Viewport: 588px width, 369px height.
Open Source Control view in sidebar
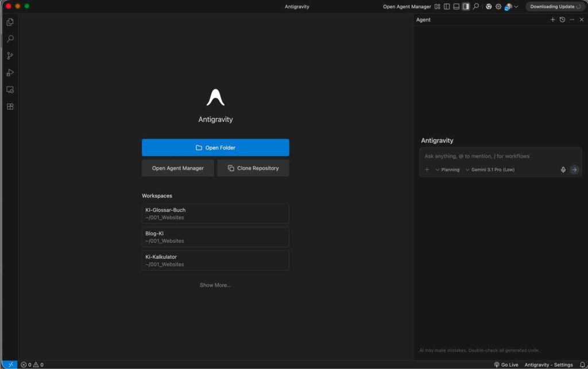click(10, 56)
